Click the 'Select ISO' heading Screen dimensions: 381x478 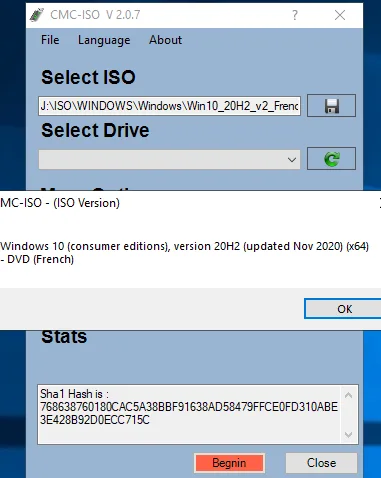88,77
